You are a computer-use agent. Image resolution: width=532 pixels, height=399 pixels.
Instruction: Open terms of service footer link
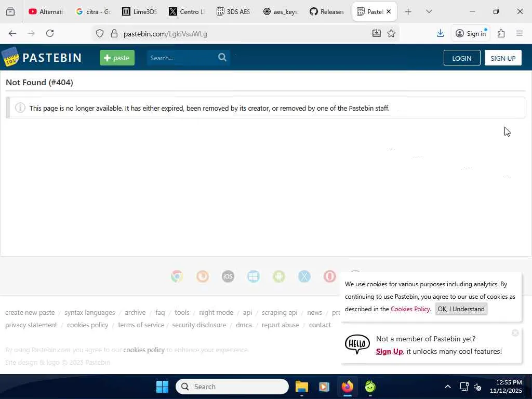[141, 325]
